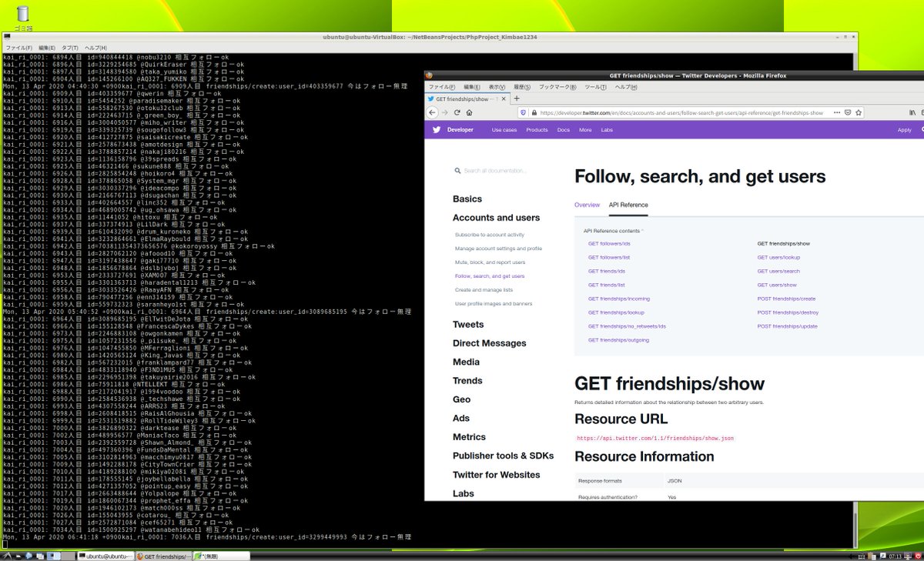Expand the Trends sidebar section
The width and height of the screenshot is (924, 561).
[467, 381]
